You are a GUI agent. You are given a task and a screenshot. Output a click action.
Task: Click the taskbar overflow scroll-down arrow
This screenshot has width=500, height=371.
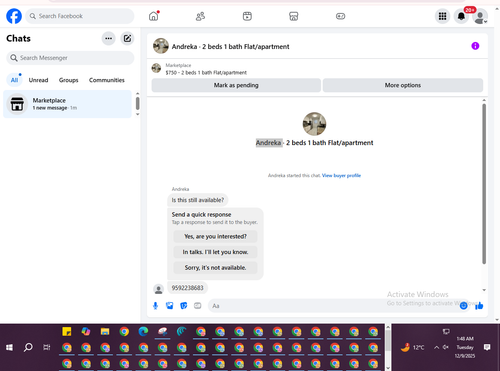pyautogui.click(x=388, y=368)
